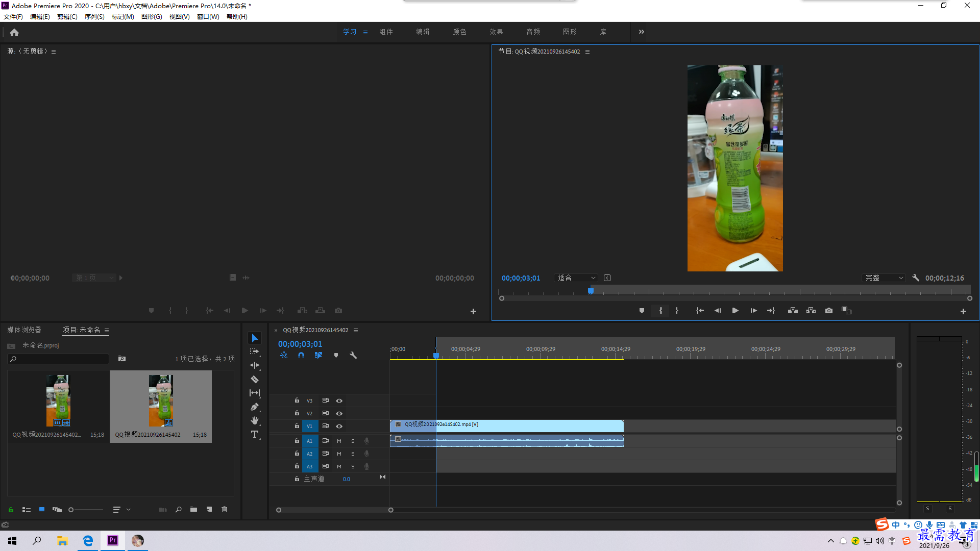
Task: Add marker in timeline header
Action: click(336, 355)
